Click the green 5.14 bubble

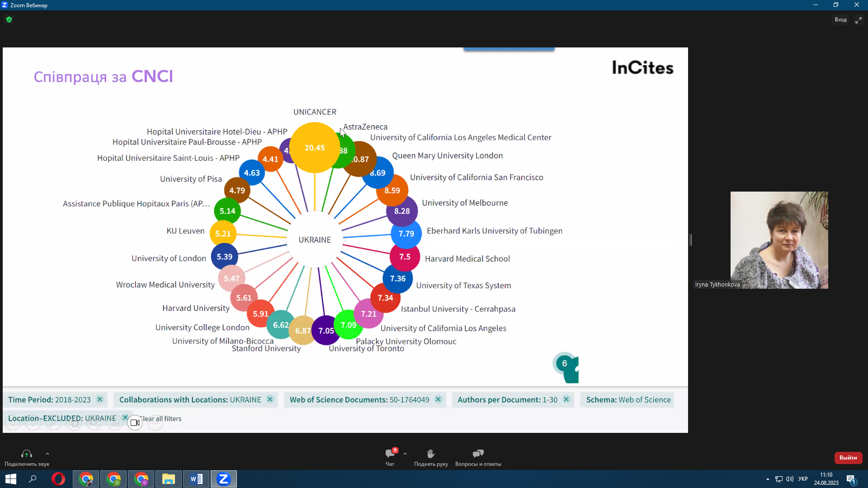[x=227, y=211]
